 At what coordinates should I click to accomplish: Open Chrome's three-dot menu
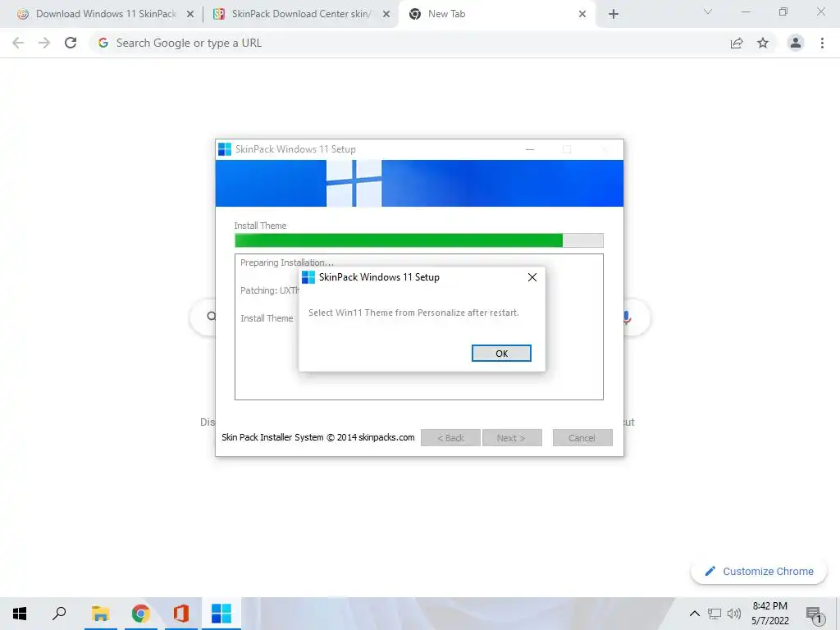[822, 43]
